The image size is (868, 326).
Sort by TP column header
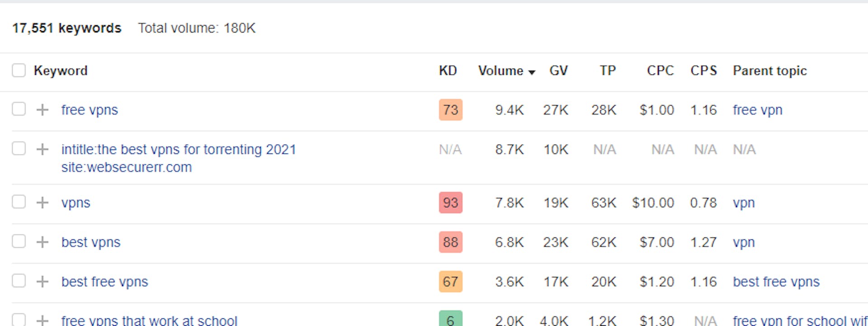pos(608,71)
